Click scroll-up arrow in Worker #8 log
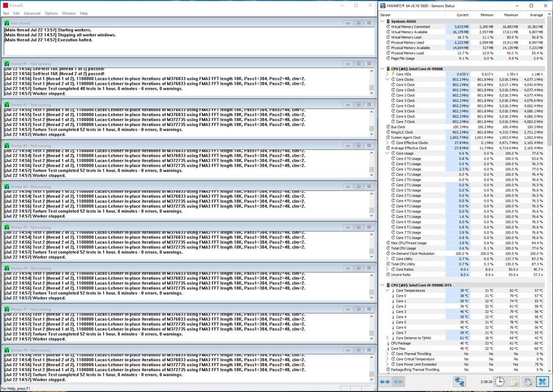553x392 pixels. pyautogui.click(x=371, y=358)
